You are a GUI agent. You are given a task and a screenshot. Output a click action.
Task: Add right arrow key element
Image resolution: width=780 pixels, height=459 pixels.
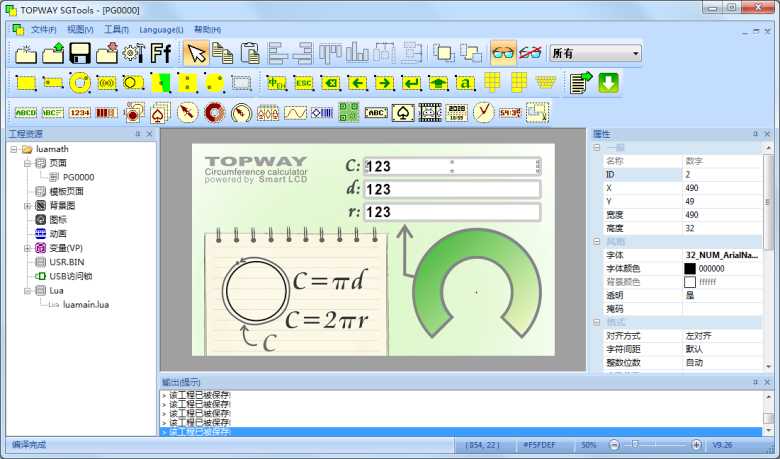384,83
